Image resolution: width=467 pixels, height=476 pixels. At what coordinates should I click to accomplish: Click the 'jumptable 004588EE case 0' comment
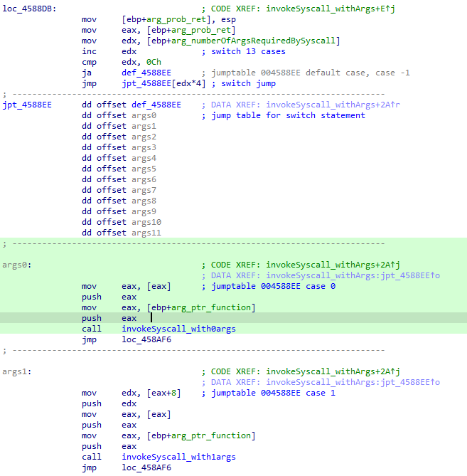pos(273,286)
